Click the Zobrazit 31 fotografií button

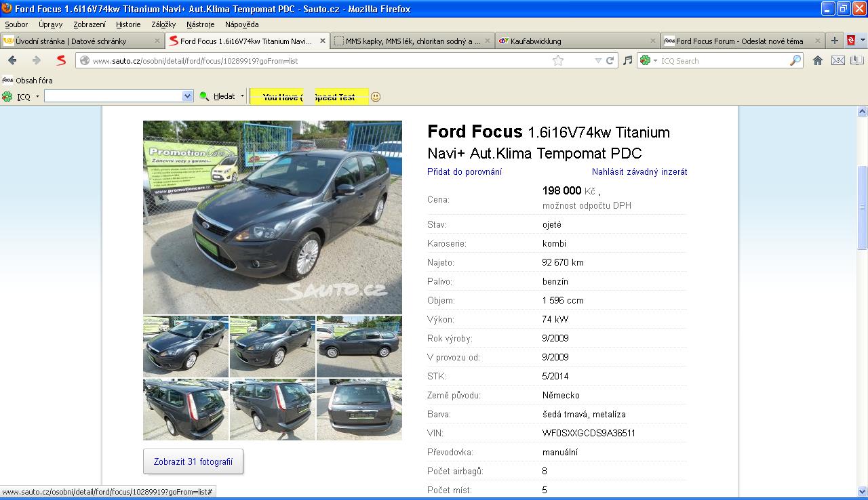pyautogui.click(x=193, y=461)
